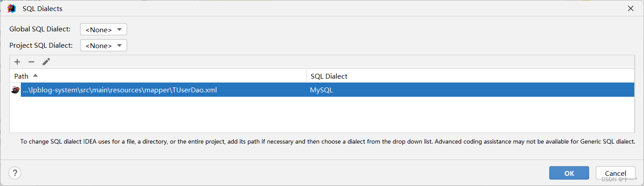Click the remove path minus icon
Viewport: 644px width, 186px height.
pyautogui.click(x=31, y=62)
